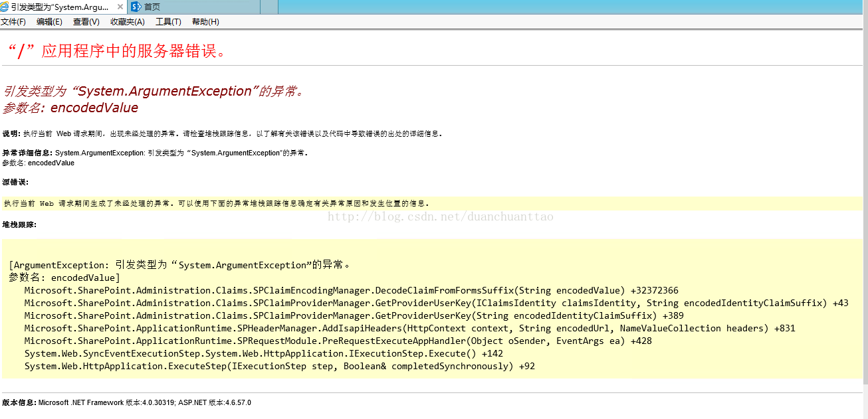Switch to the 首页 tab
868x419 pixels.
[x=193, y=7]
